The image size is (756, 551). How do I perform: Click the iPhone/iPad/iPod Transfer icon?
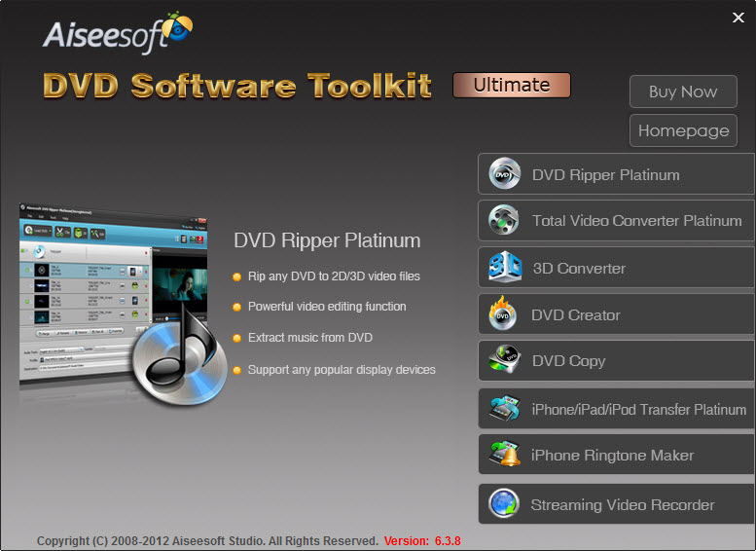(504, 408)
